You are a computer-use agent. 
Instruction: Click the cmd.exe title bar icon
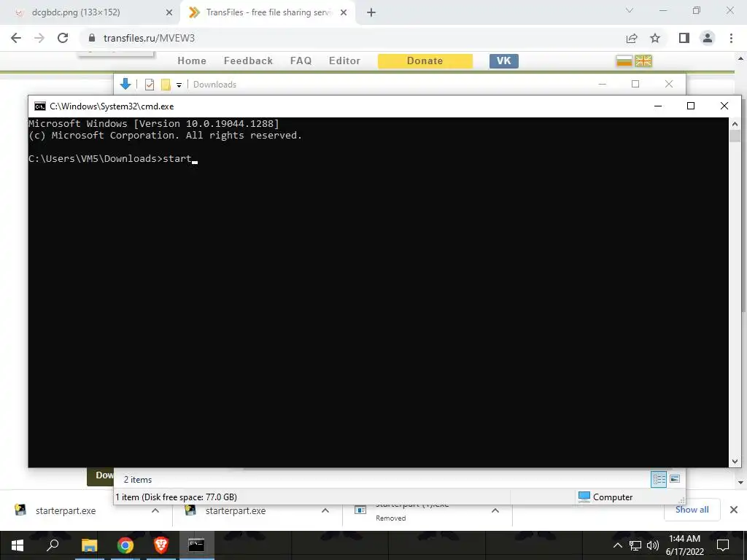tap(40, 106)
